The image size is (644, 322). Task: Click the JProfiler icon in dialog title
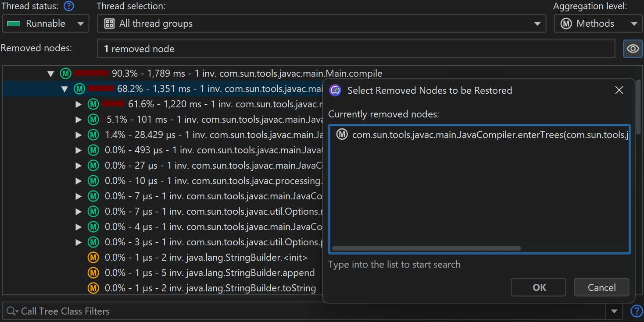(x=335, y=91)
